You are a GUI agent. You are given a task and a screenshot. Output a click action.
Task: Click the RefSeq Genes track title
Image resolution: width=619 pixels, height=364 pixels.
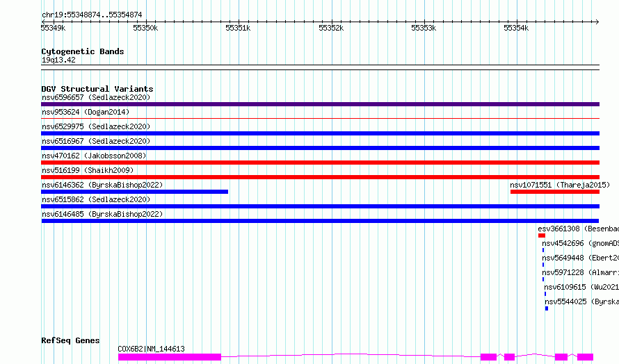pyautogui.click(x=70, y=340)
